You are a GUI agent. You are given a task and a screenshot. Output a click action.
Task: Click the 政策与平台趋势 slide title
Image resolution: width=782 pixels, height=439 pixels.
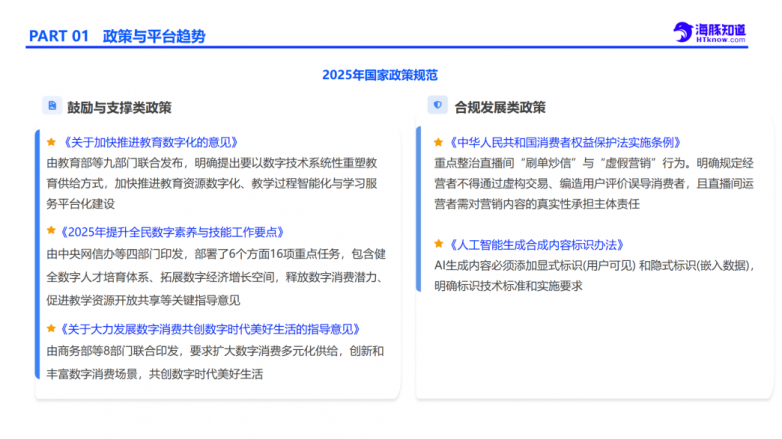[x=154, y=36]
